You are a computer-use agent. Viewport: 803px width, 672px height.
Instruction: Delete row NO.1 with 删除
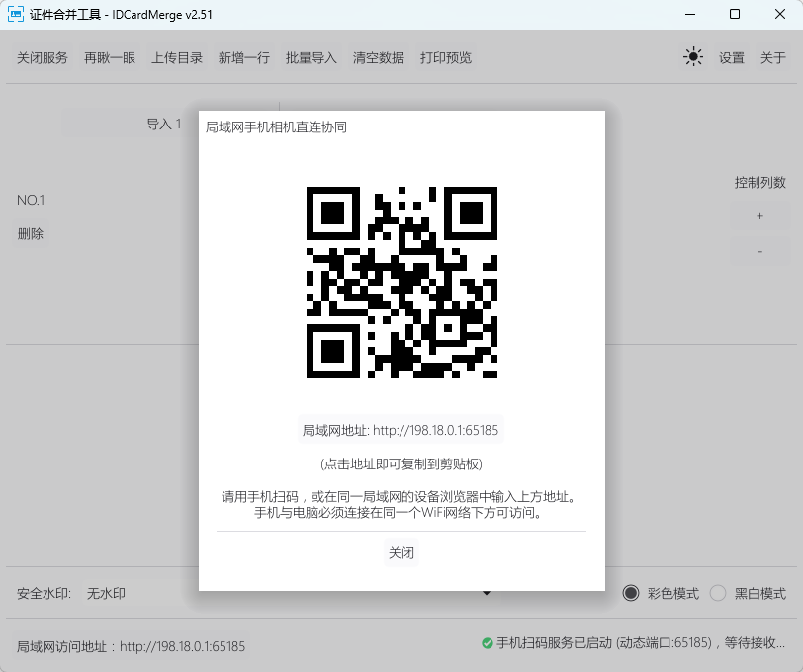tap(31, 234)
